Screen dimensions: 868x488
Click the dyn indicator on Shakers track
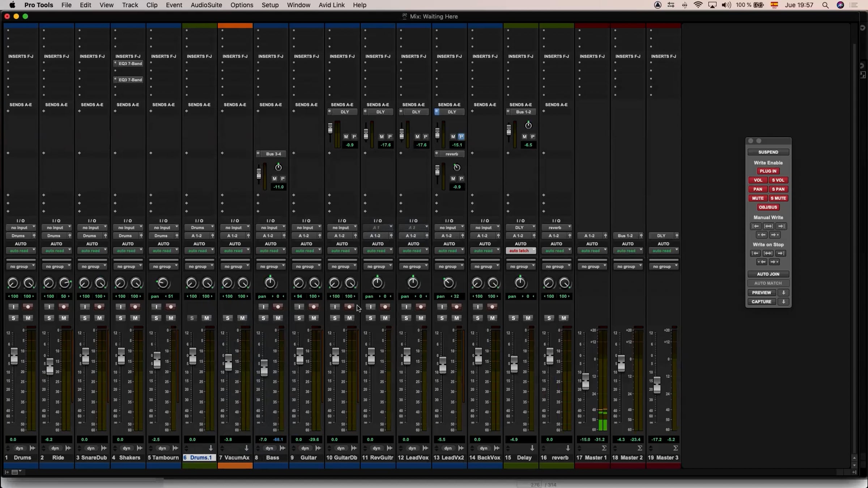pyautogui.click(x=127, y=448)
